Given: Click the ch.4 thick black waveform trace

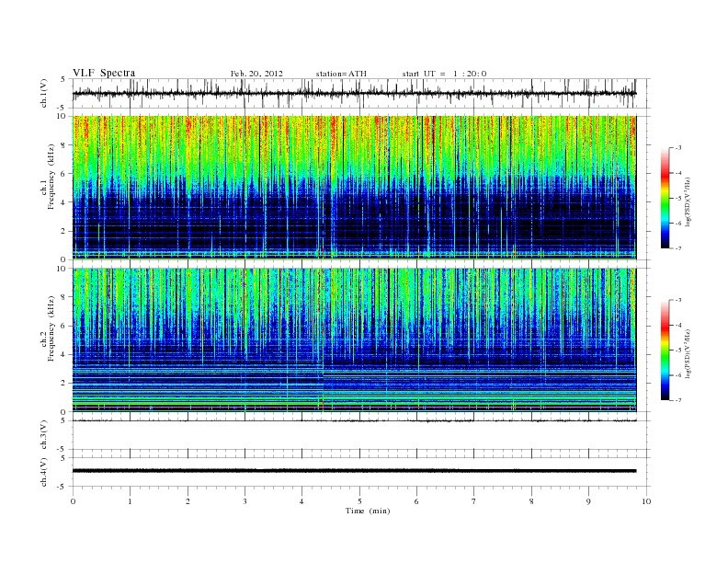Looking at the screenshot, I should coord(354,471).
